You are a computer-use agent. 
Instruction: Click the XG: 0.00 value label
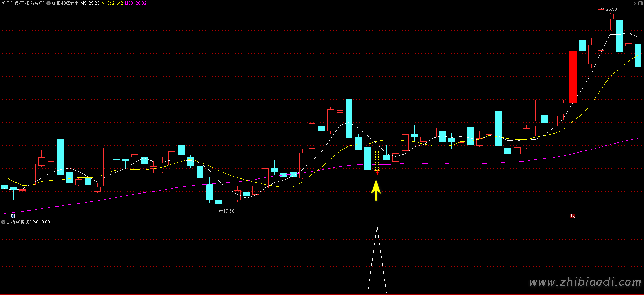pyautogui.click(x=42, y=222)
